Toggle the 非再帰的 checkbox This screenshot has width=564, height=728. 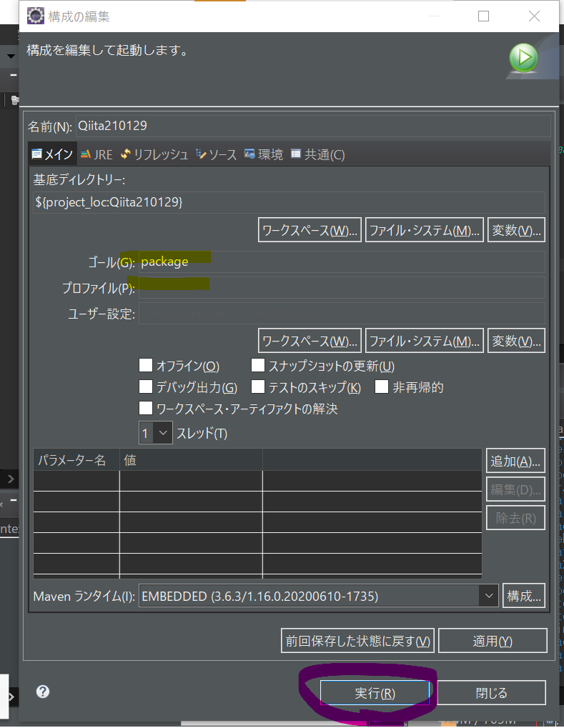(382, 387)
